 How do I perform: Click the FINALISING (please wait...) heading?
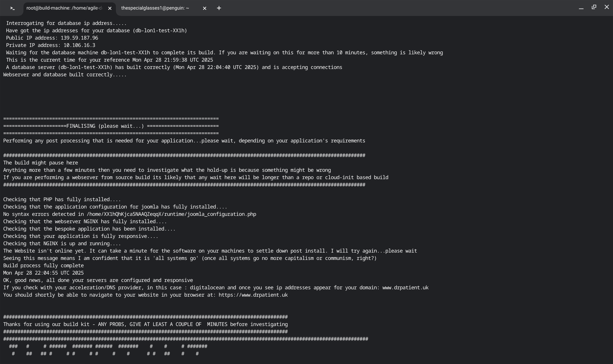(105, 126)
